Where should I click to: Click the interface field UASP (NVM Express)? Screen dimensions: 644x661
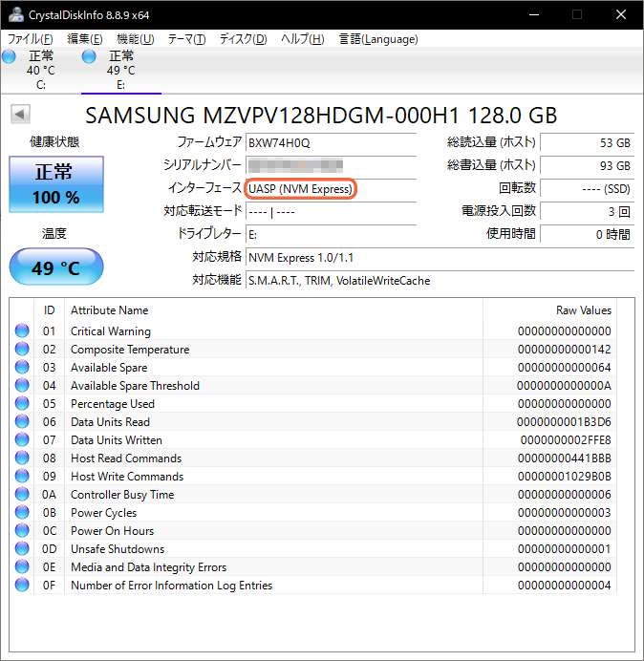(331, 188)
